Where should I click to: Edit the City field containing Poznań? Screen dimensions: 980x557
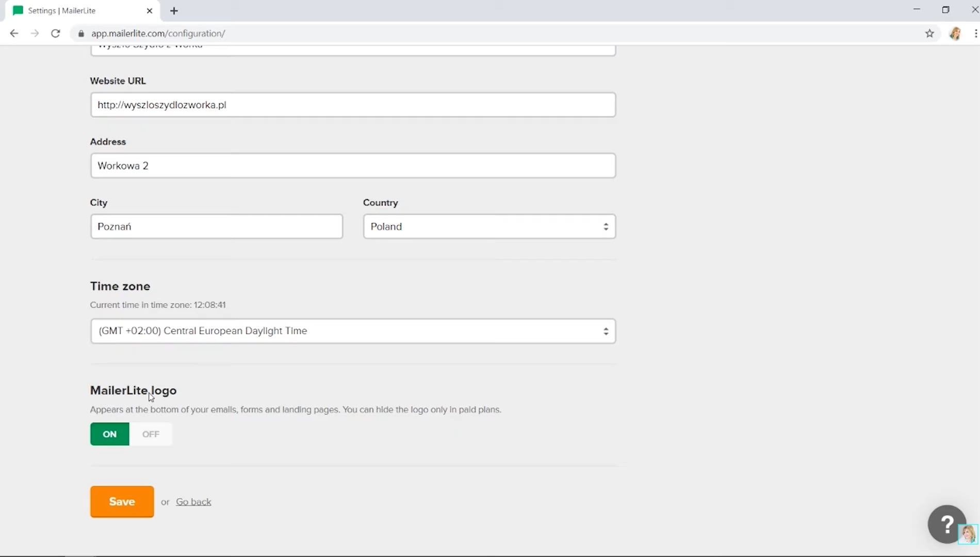coord(217,226)
